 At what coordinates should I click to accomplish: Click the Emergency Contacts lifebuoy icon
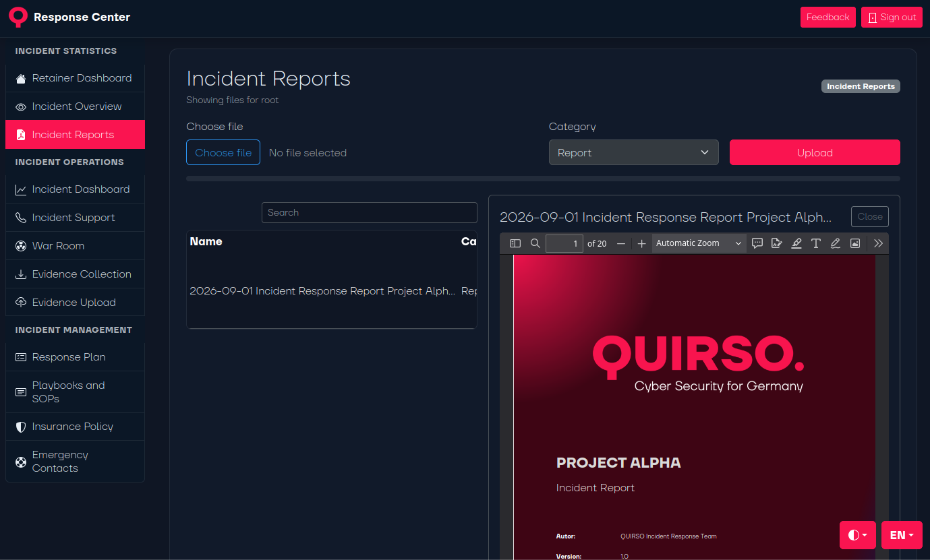(21, 462)
